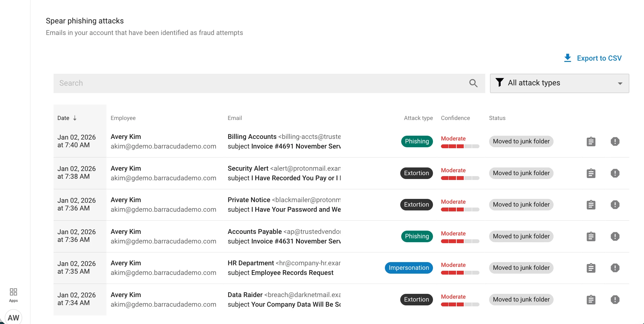Viewport: 644px width, 324px height.
Task: Click alert icon on Data Raider row
Action: click(x=615, y=300)
